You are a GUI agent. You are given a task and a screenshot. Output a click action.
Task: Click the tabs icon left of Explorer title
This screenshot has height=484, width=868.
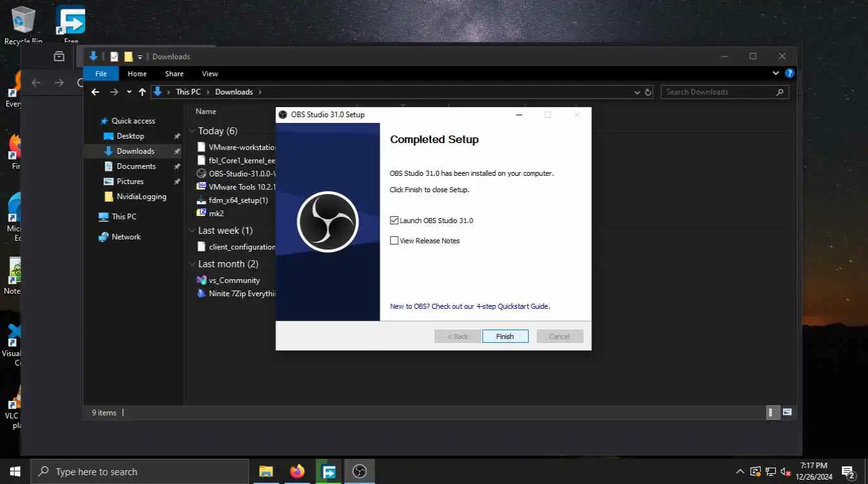pos(59,56)
